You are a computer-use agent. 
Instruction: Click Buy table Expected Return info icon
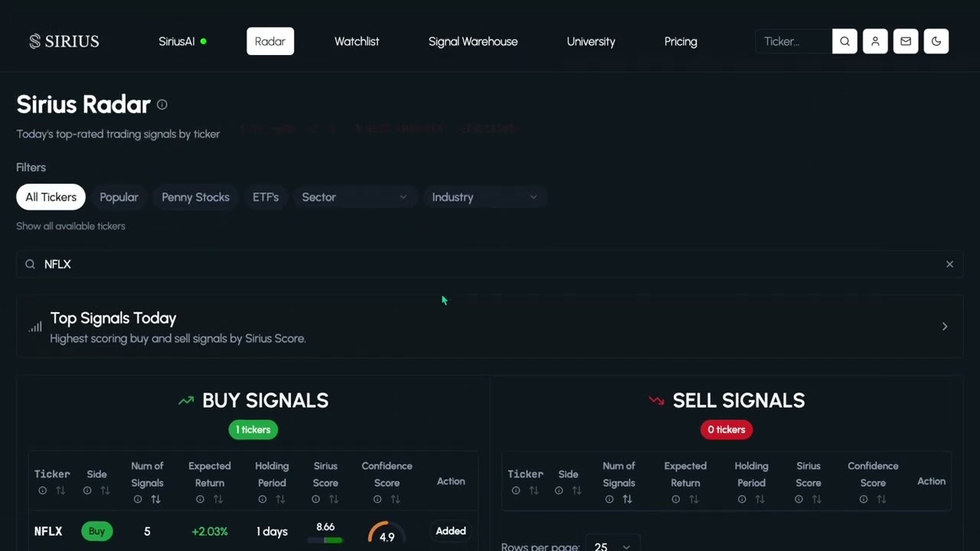pos(200,499)
